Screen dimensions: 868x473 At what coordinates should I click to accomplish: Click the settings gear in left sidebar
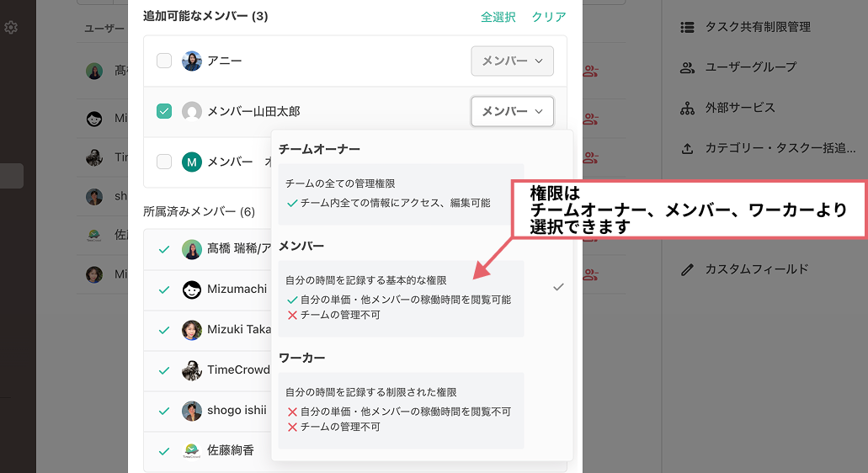pyautogui.click(x=11, y=28)
